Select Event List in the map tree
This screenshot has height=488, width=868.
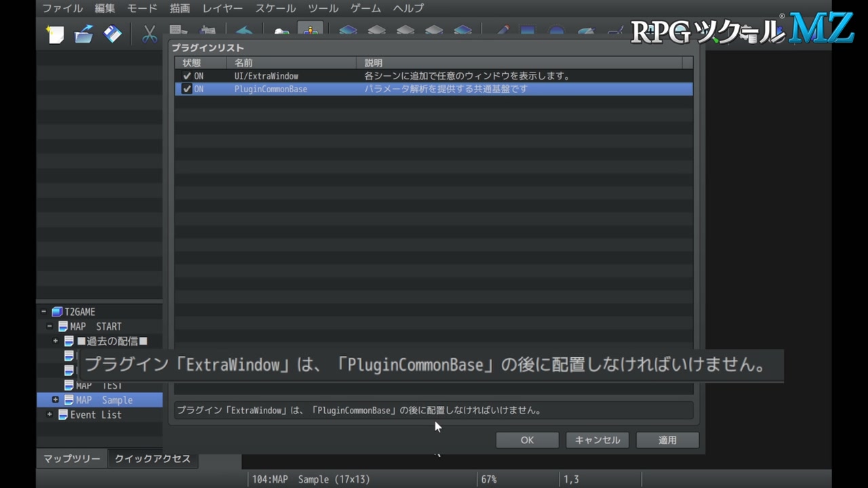pos(96,415)
